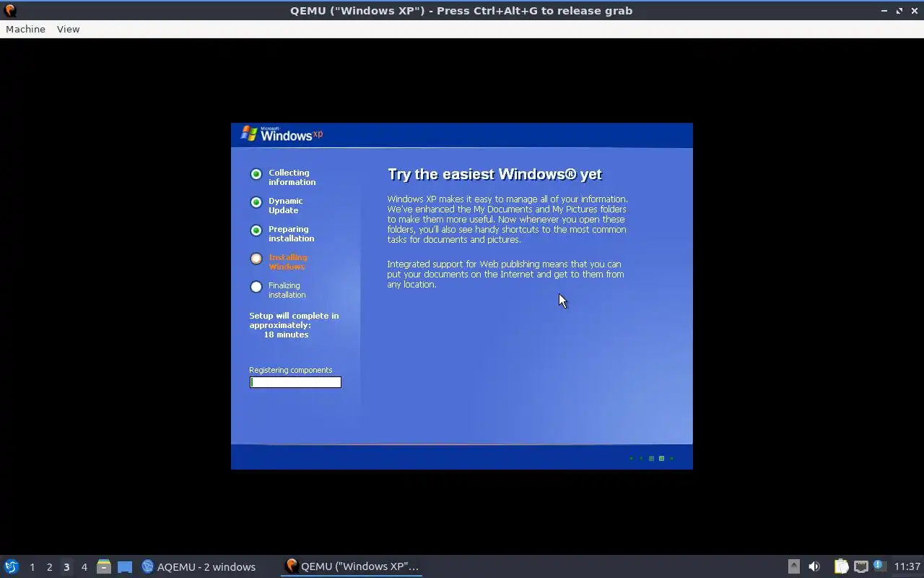The width and height of the screenshot is (924, 578).
Task: Click the blue show-desktop icon in taskbar
Action: point(125,567)
